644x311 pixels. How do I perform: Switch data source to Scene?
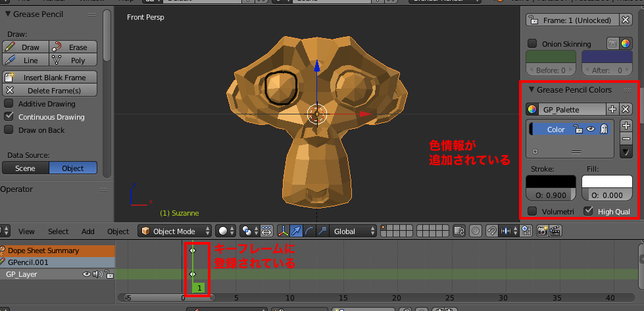tap(26, 168)
